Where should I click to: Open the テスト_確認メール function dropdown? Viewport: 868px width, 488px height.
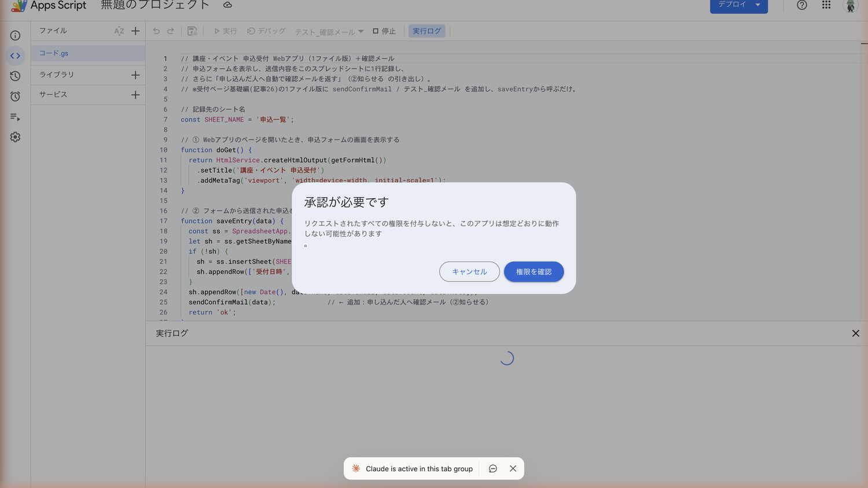coord(329,32)
